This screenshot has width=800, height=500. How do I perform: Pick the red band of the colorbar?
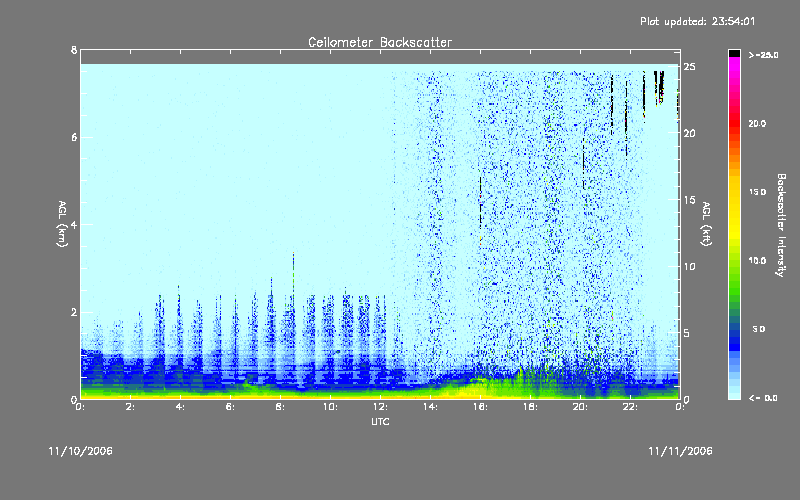pyautogui.click(x=734, y=122)
